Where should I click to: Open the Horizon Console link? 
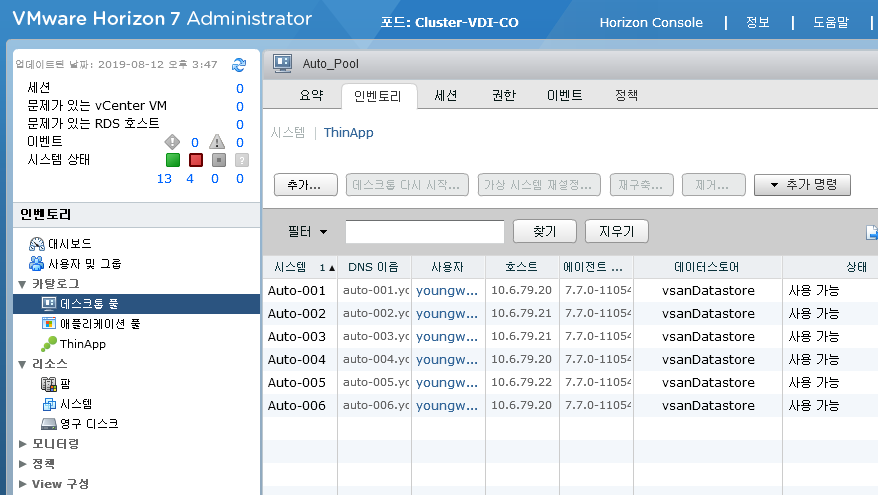coord(651,22)
